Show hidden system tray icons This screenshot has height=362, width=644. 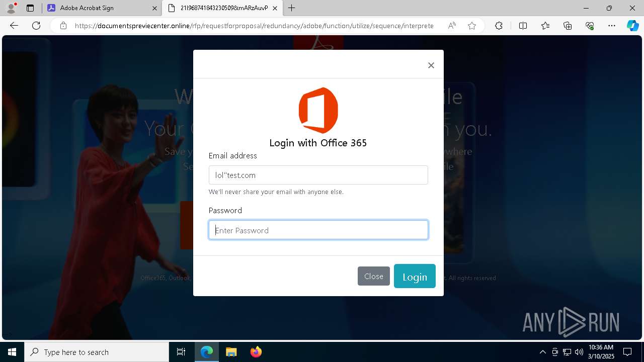542,352
